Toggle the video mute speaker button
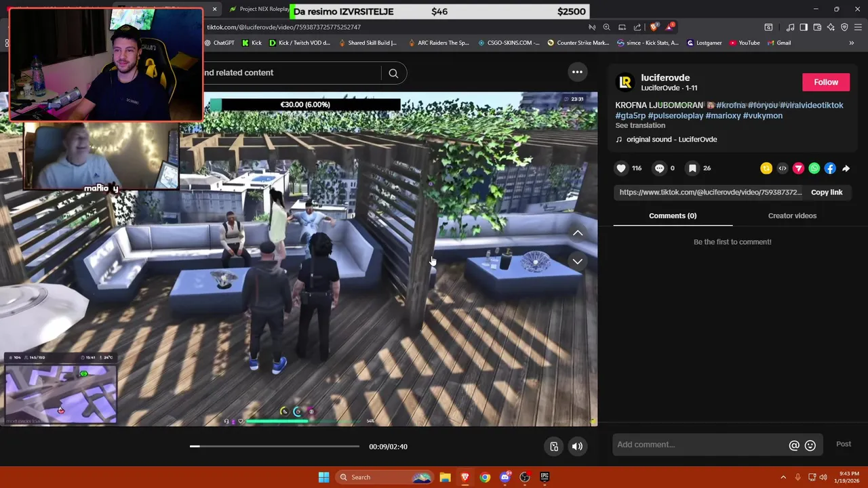Screen dimensions: 868x488 point(577,446)
